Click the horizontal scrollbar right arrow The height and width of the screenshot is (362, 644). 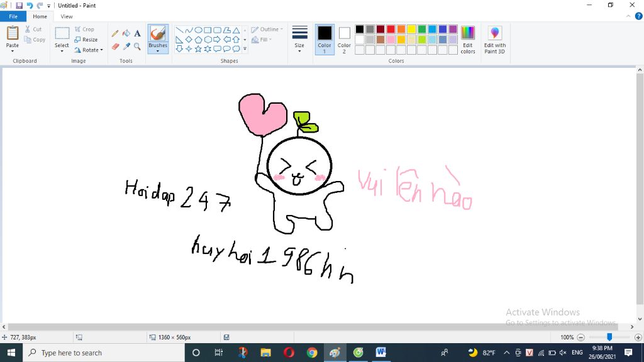(631, 327)
